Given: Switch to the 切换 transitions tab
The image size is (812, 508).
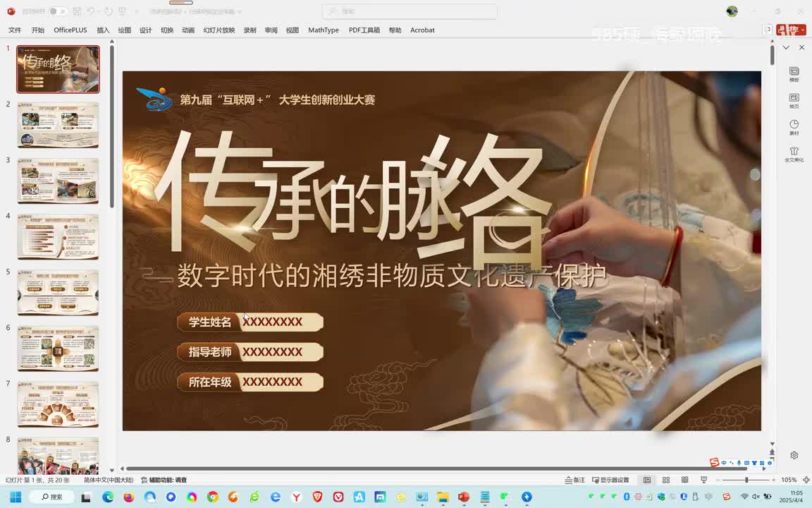Looking at the screenshot, I should point(167,30).
